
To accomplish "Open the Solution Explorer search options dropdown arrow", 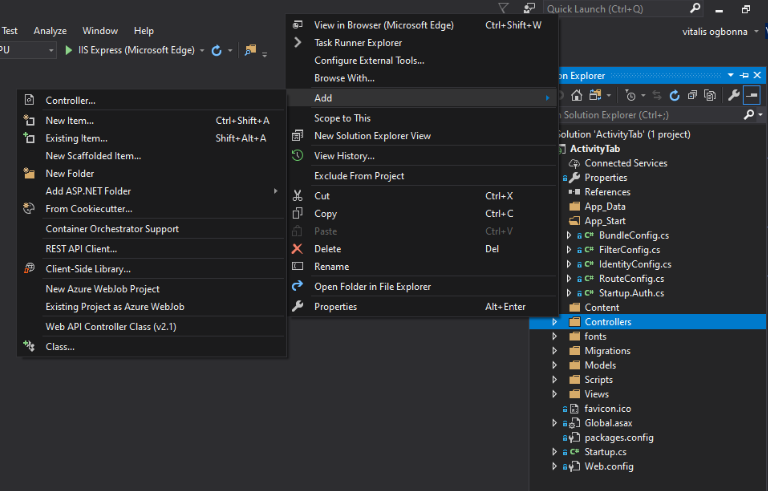I will pyautogui.click(x=760, y=115).
